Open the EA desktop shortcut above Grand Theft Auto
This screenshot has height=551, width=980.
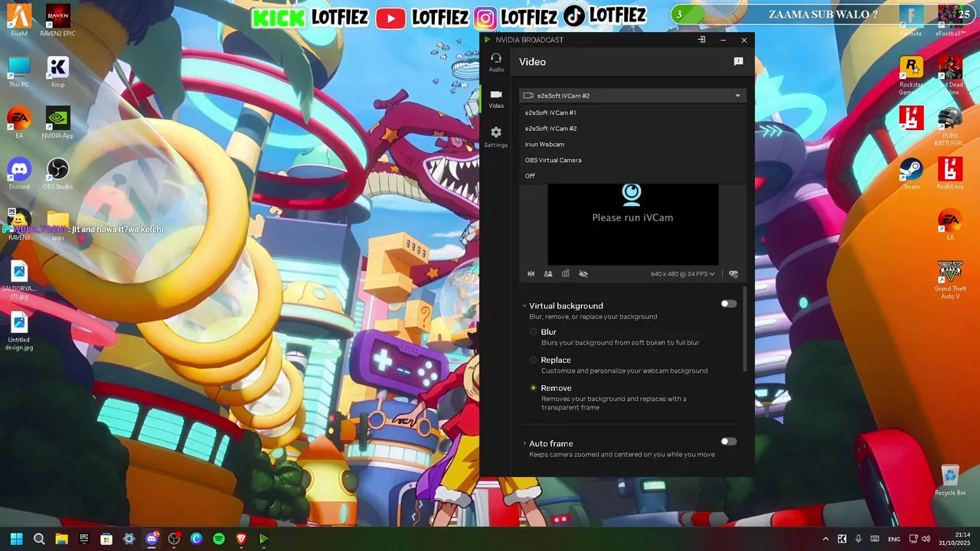click(x=950, y=226)
